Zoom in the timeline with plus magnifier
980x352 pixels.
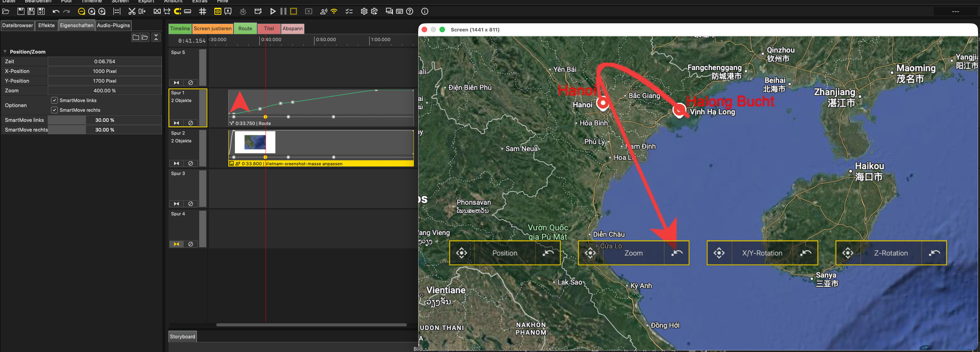tap(102, 11)
